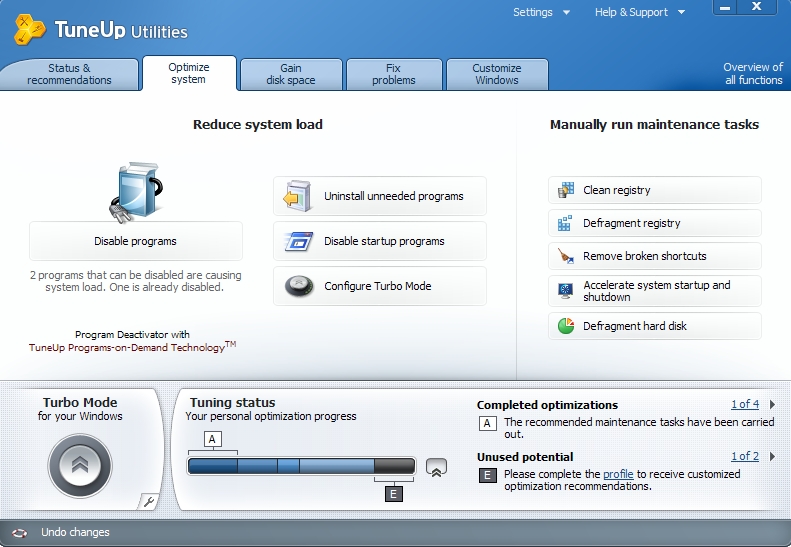The height and width of the screenshot is (547, 791).
Task: Minimize the TuneUp Utilities window
Action: pyautogui.click(x=725, y=7)
